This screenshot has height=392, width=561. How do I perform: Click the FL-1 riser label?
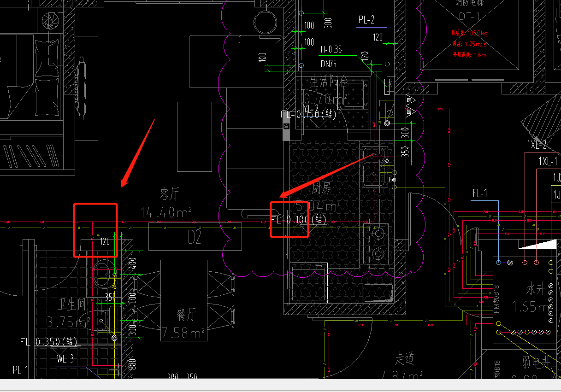coord(480,193)
